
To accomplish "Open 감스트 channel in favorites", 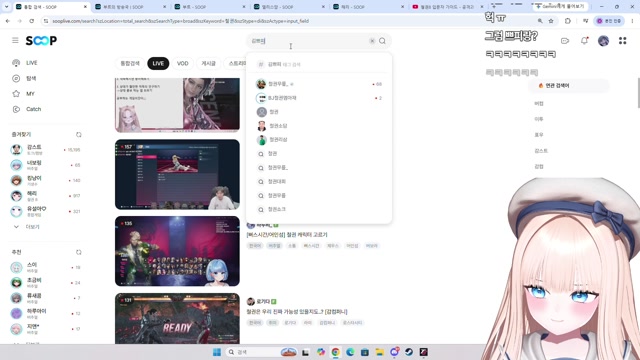I will tap(45, 150).
